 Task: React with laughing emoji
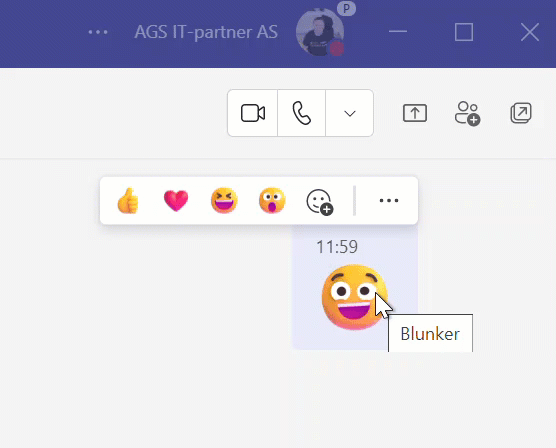(224, 200)
